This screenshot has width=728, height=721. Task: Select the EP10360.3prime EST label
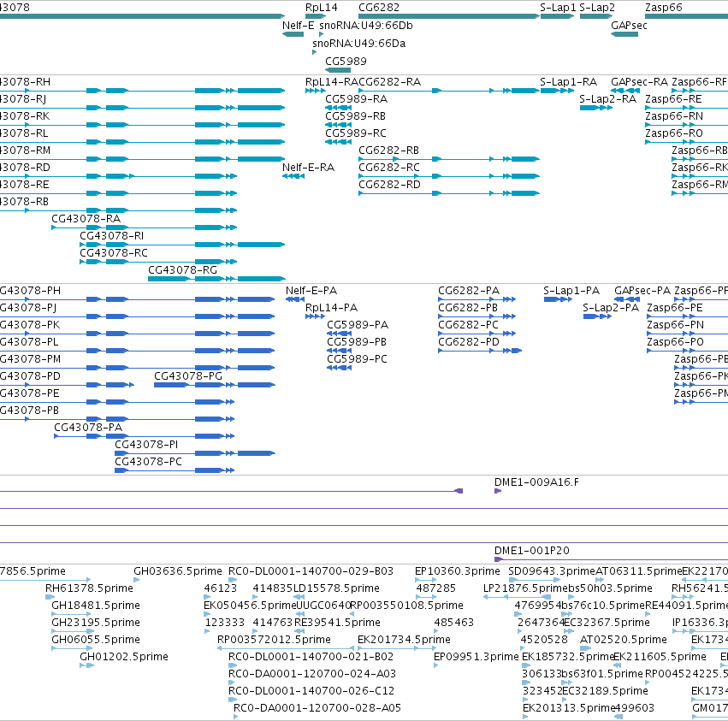(x=458, y=571)
